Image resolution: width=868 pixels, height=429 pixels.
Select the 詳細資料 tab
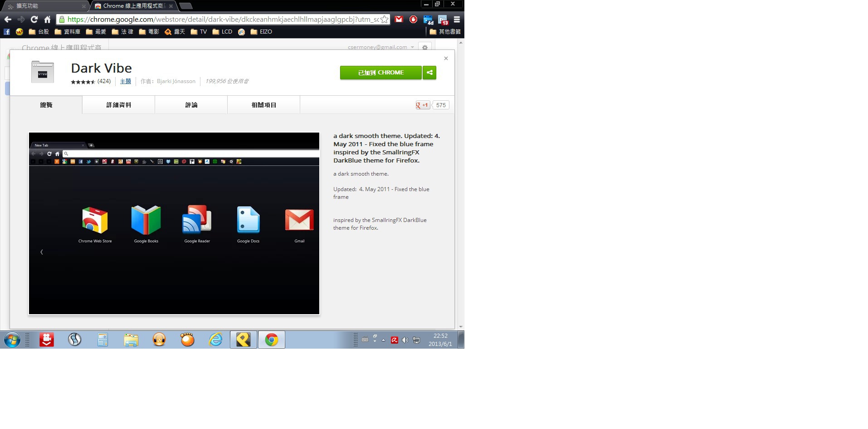click(x=119, y=105)
